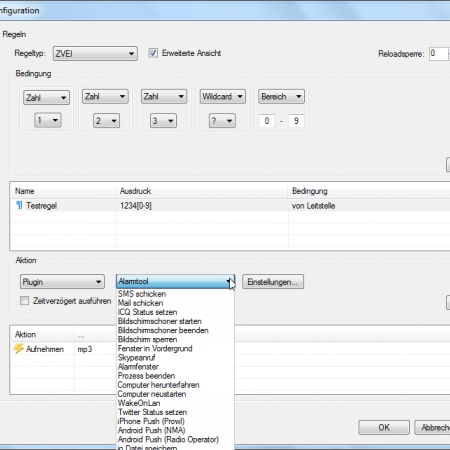Choose Android Push (Radio Operator) option
Image resolution: width=450 pixels, height=450 pixels.
175,440
